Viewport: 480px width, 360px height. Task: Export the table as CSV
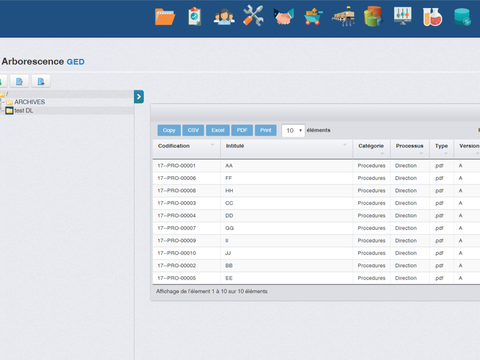(x=193, y=130)
